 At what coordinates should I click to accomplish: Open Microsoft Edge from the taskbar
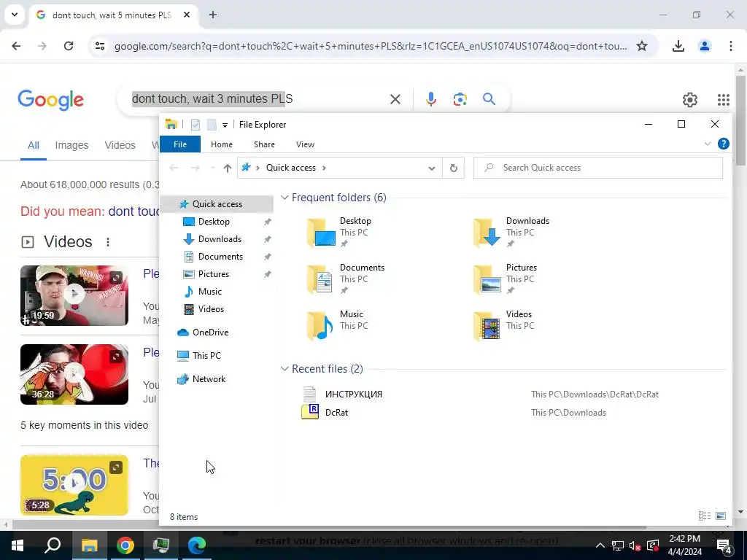click(196, 545)
